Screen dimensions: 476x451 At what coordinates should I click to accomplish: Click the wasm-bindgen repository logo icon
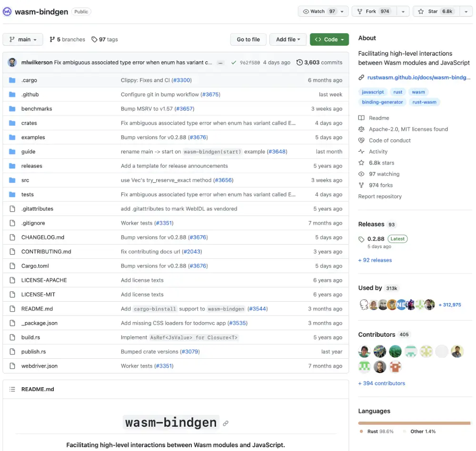point(8,11)
